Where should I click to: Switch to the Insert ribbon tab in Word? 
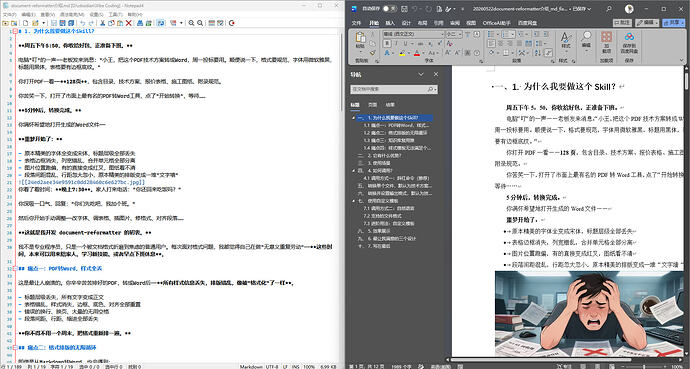click(x=390, y=23)
